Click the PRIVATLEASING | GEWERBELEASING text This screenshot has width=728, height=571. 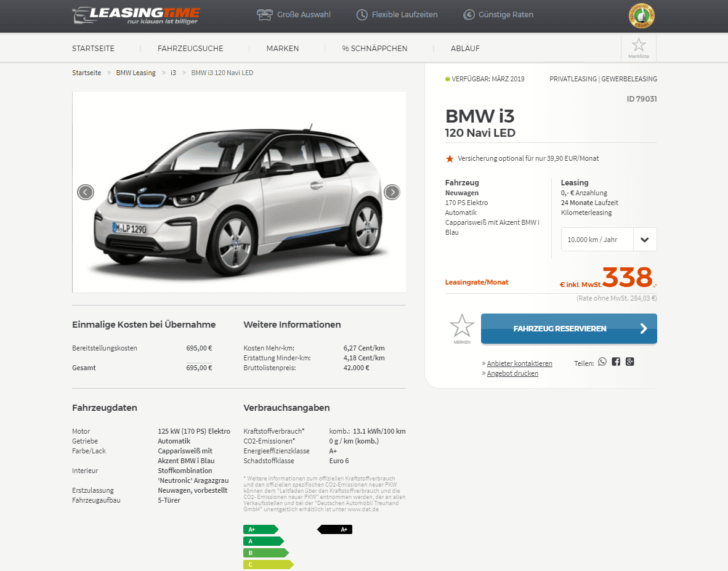point(603,79)
